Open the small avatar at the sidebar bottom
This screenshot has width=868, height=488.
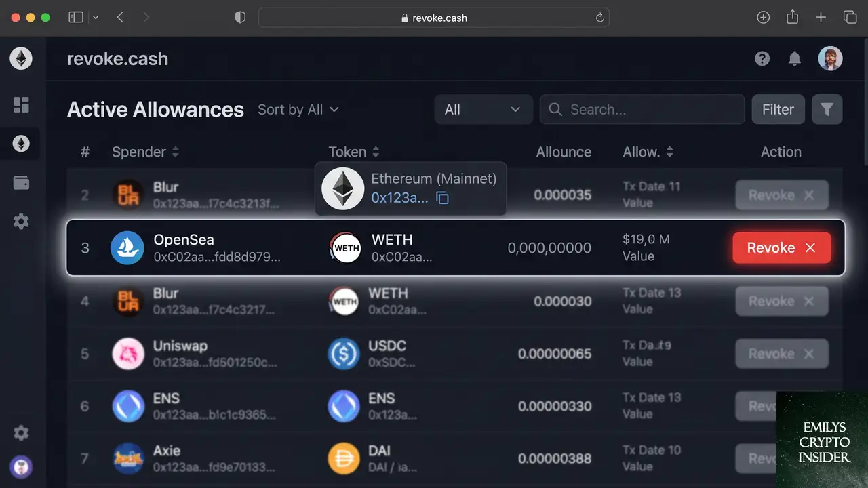(21, 467)
